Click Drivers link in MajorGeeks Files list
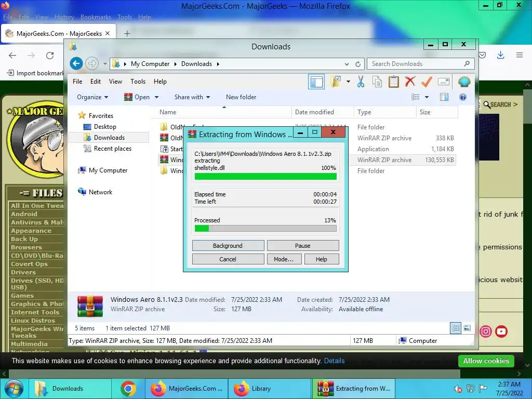 click(x=23, y=272)
